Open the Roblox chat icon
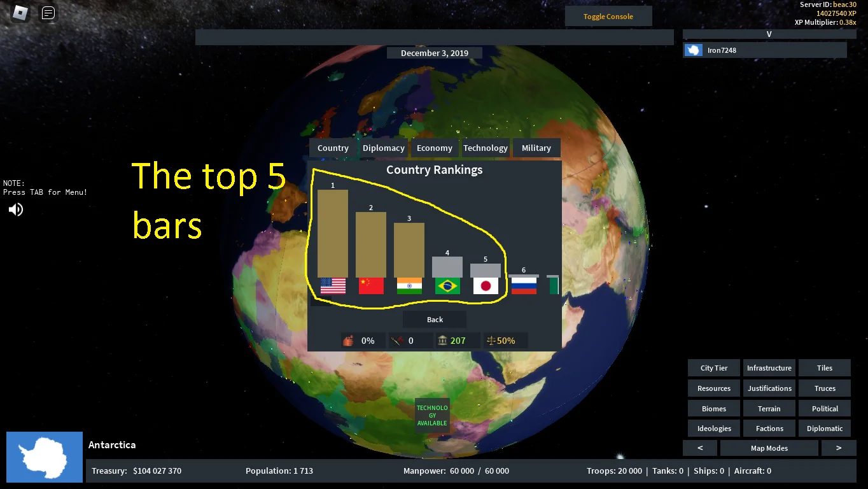 [48, 13]
